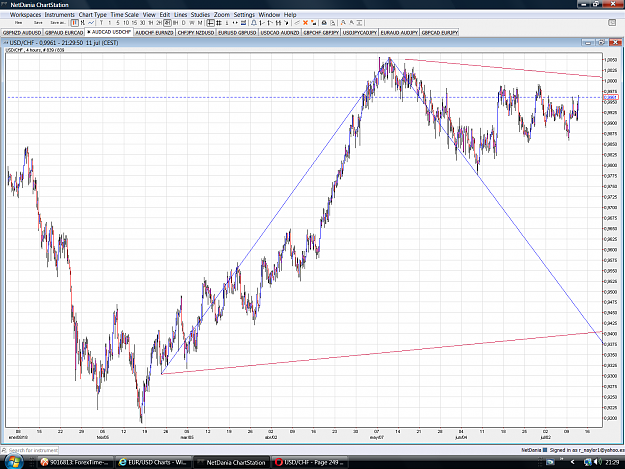Click the two-dots toolbar icon
Screen dimensions: 625x469
tap(235, 23)
